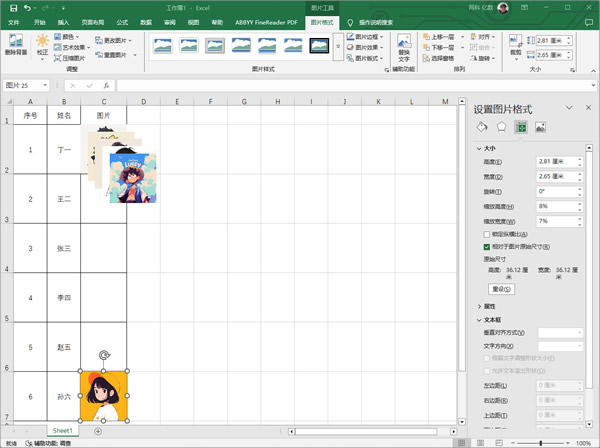
Task: Switch to the Page Layout (页面布局) tab
Action: tap(92, 20)
